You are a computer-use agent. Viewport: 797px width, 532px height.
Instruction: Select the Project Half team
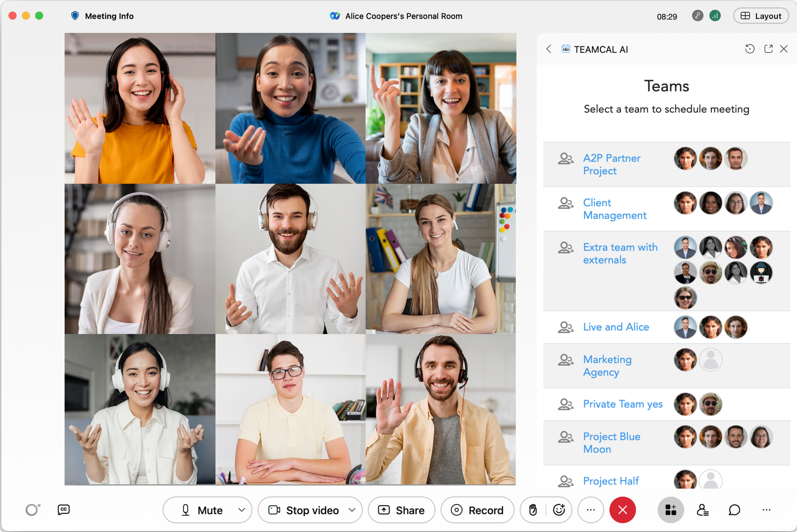(x=611, y=481)
